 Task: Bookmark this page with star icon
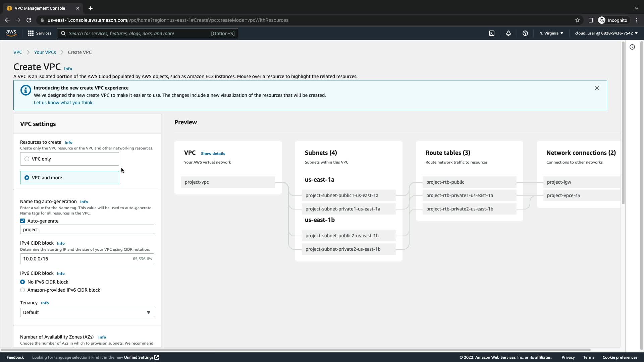(x=578, y=20)
